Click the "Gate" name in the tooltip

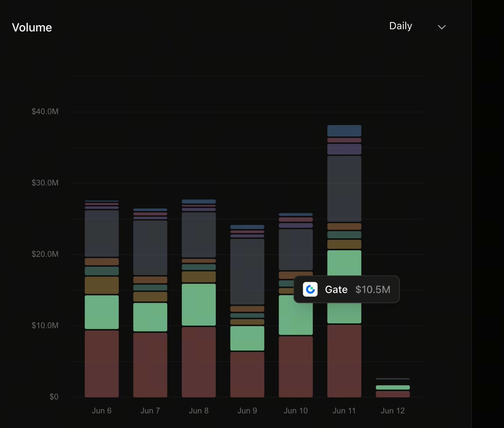click(x=336, y=289)
